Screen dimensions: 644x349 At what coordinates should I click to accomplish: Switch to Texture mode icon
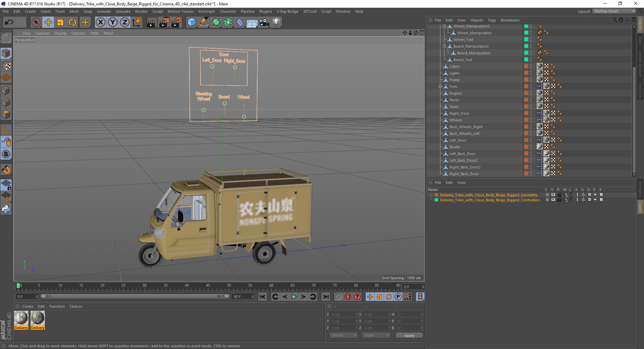click(6, 65)
